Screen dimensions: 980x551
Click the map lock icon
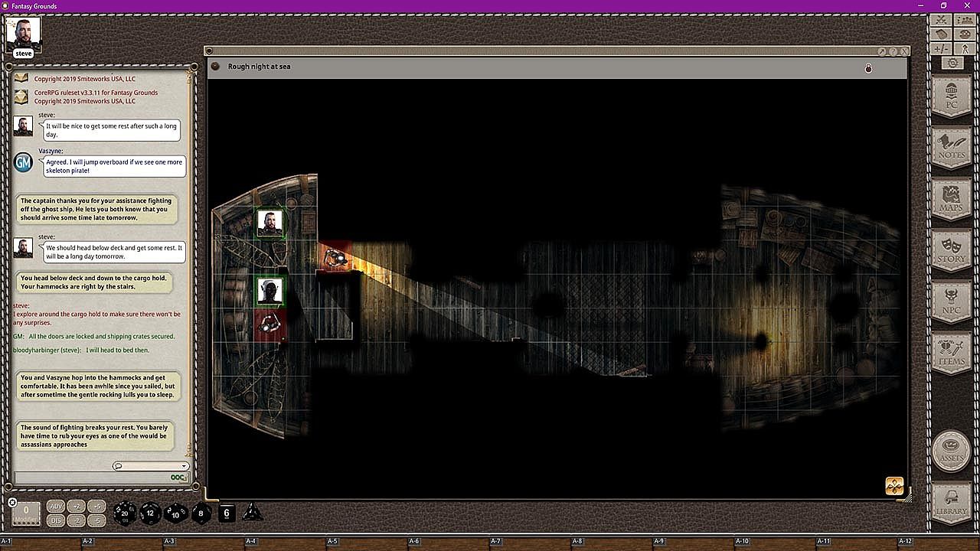[x=868, y=68]
